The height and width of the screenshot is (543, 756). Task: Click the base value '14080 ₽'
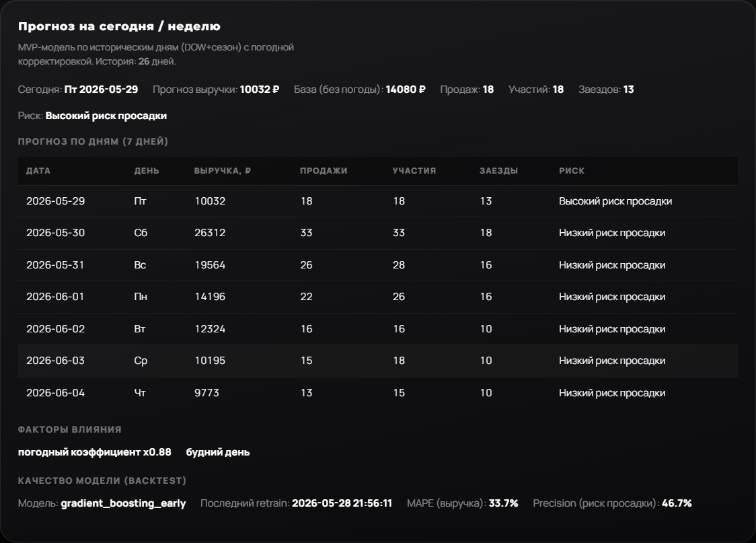click(406, 89)
